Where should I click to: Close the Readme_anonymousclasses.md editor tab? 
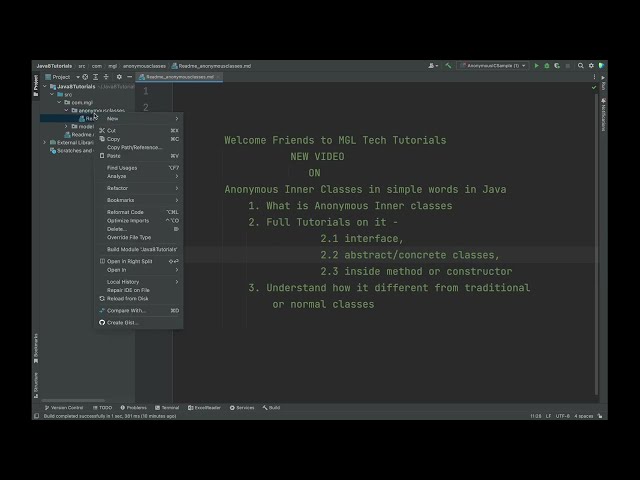pyautogui.click(x=218, y=77)
